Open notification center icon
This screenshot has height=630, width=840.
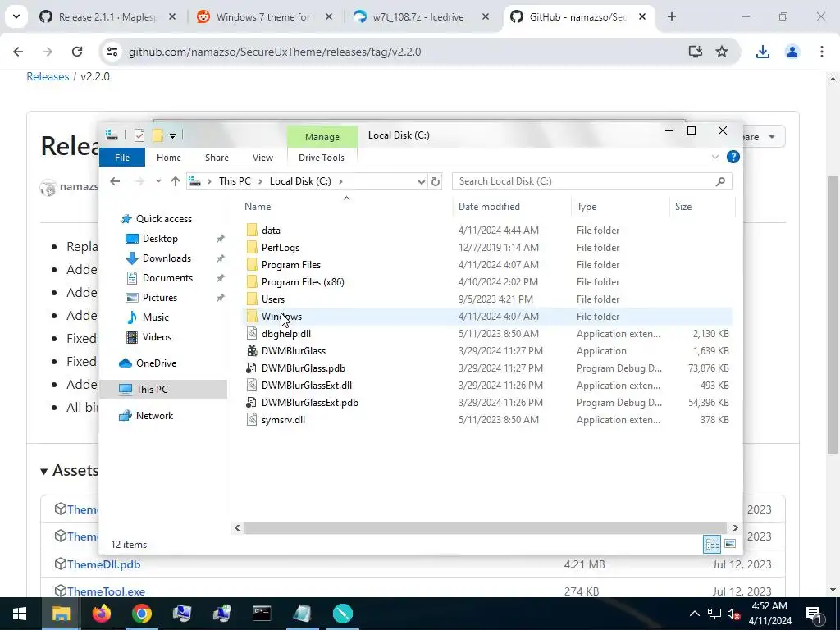point(814,614)
